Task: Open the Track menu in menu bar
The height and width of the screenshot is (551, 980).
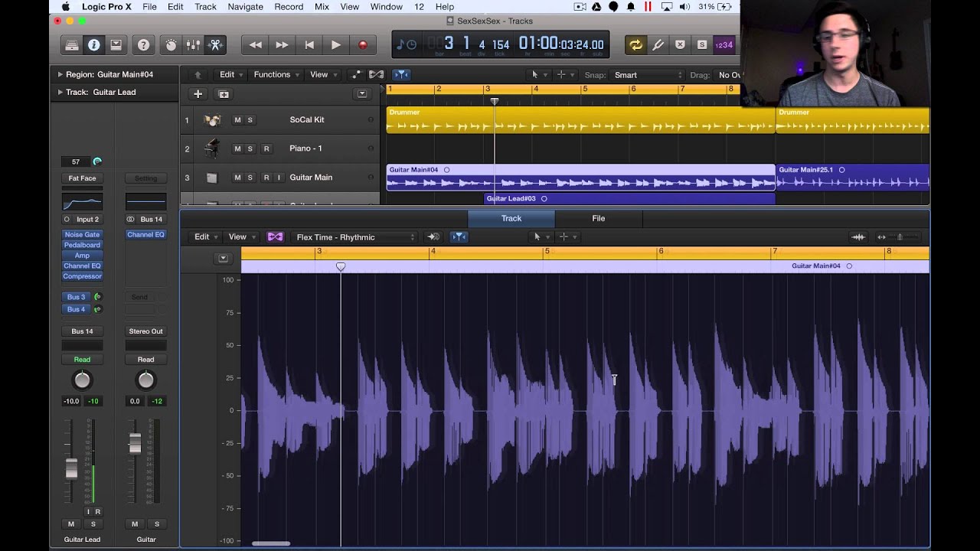Action: (205, 7)
